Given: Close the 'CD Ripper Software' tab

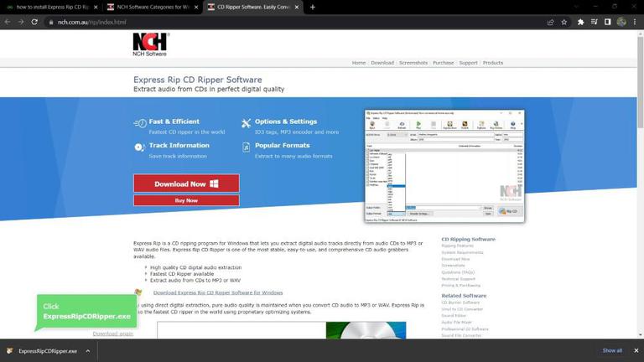Looking at the screenshot, I should coord(297,7).
